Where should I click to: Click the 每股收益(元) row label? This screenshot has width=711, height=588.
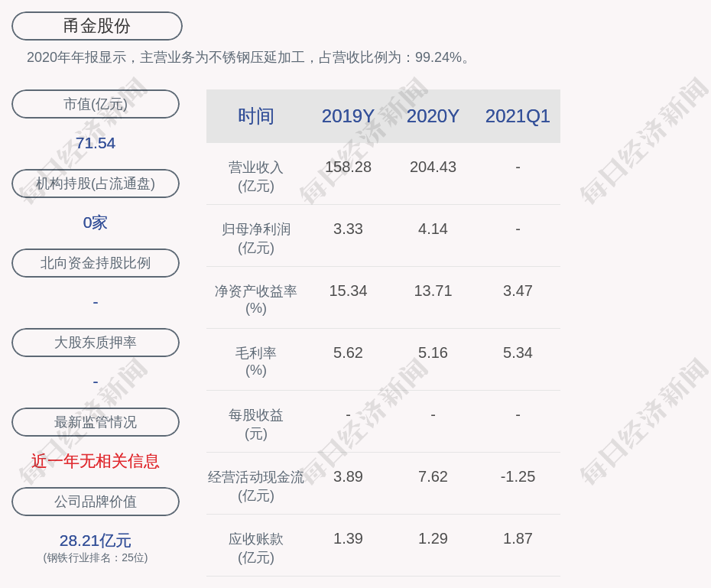(x=256, y=424)
